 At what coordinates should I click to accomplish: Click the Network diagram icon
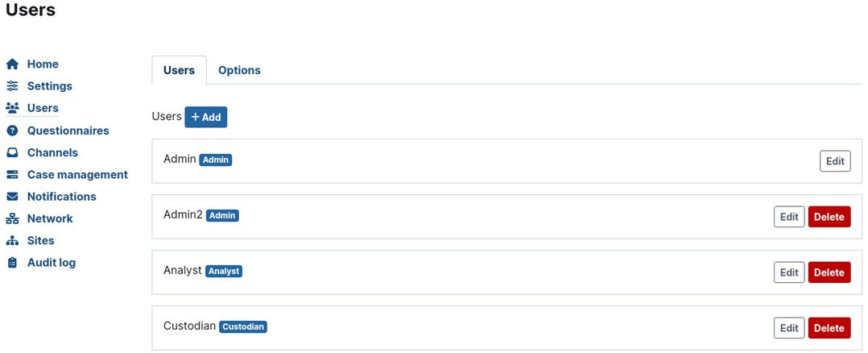pos(12,218)
